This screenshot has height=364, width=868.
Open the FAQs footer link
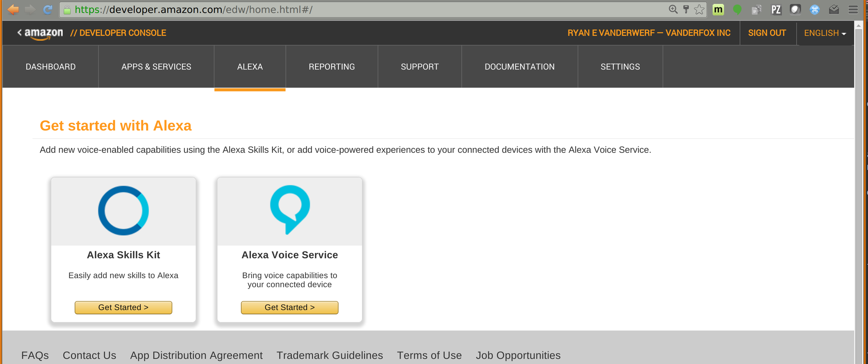35,355
